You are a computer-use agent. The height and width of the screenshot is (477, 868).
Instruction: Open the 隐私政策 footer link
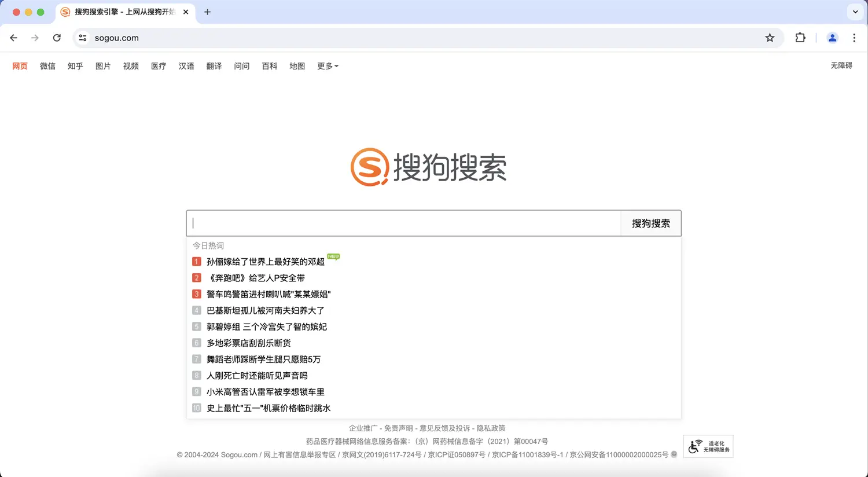[x=491, y=428]
